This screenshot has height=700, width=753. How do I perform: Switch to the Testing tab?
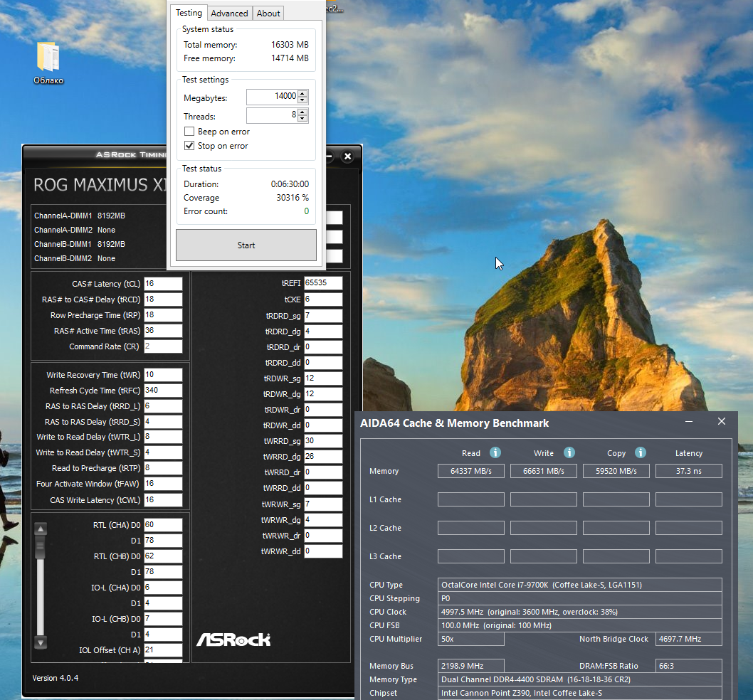(x=189, y=13)
